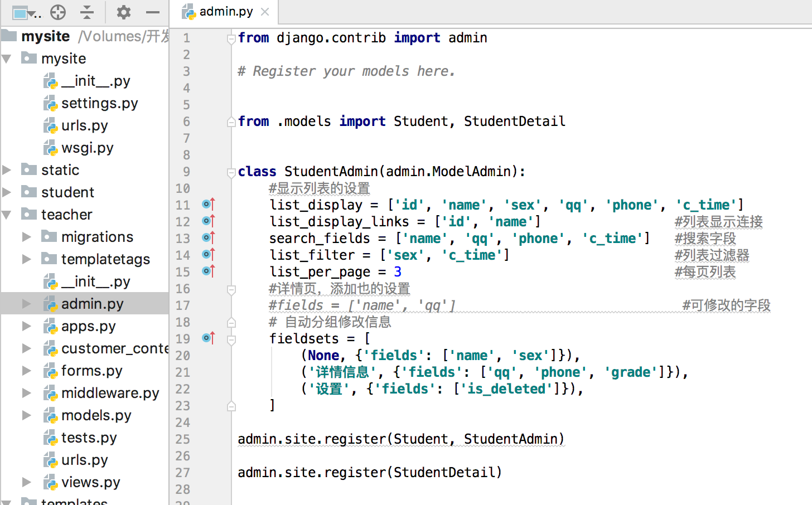Screen dimensions: 812x505
Task: Expand the static folder arrow
Action: (x=7, y=169)
